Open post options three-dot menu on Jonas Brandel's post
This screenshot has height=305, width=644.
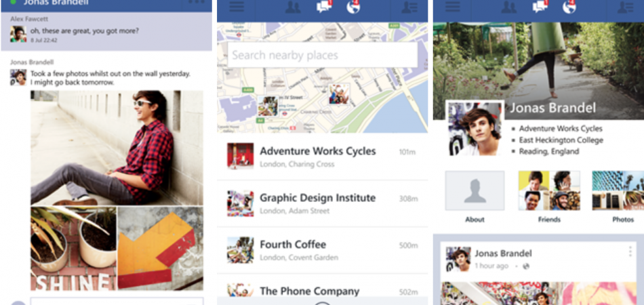630,251
